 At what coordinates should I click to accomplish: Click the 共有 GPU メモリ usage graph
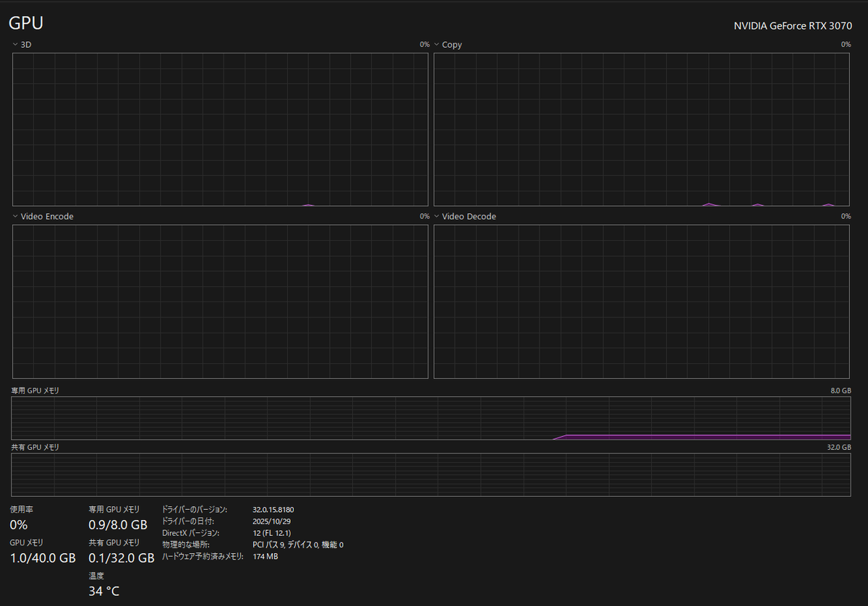coord(431,475)
